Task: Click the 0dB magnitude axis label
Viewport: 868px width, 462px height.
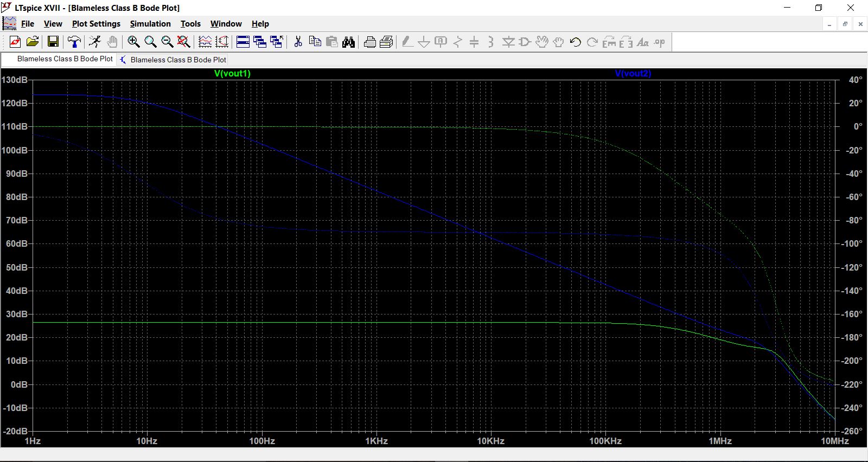Action: coord(19,384)
